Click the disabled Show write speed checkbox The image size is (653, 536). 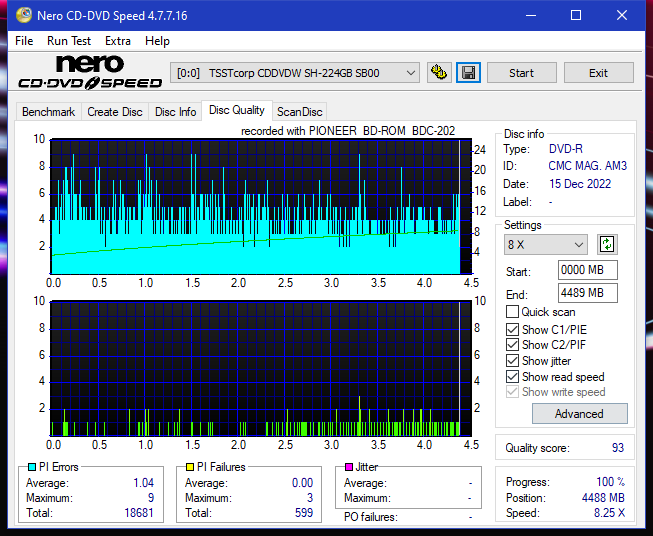point(512,392)
